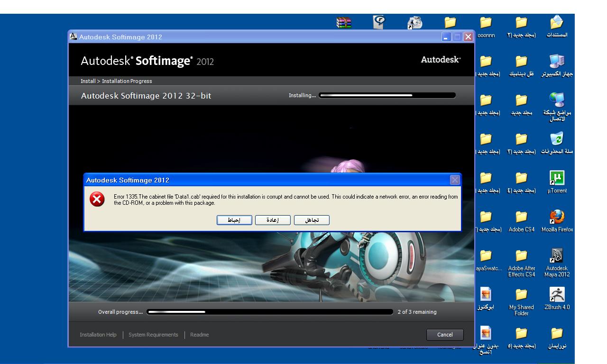
Task: Click the Retry (إعادة) button in error dialog
Action: click(273, 220)
